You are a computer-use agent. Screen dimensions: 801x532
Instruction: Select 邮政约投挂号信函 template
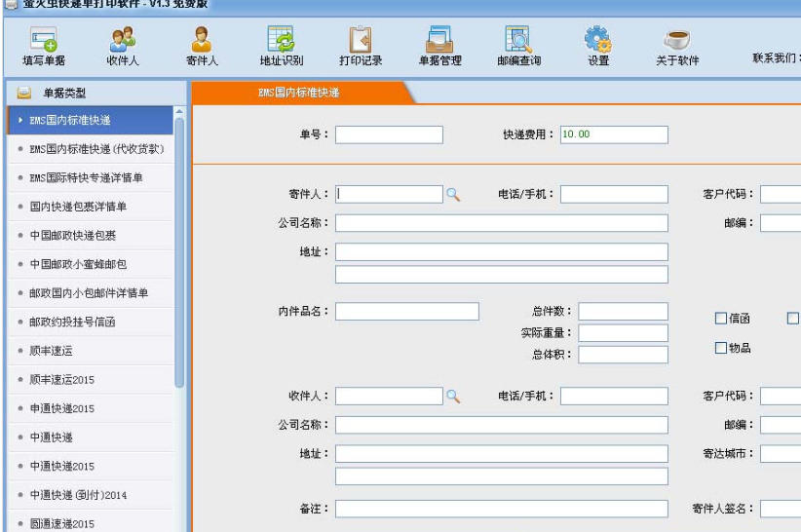coord(91,323)
